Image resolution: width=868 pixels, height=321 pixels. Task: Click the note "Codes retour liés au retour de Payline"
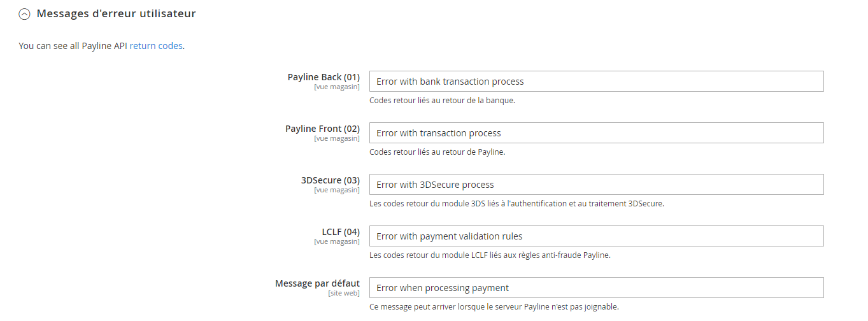pos(437,152)
